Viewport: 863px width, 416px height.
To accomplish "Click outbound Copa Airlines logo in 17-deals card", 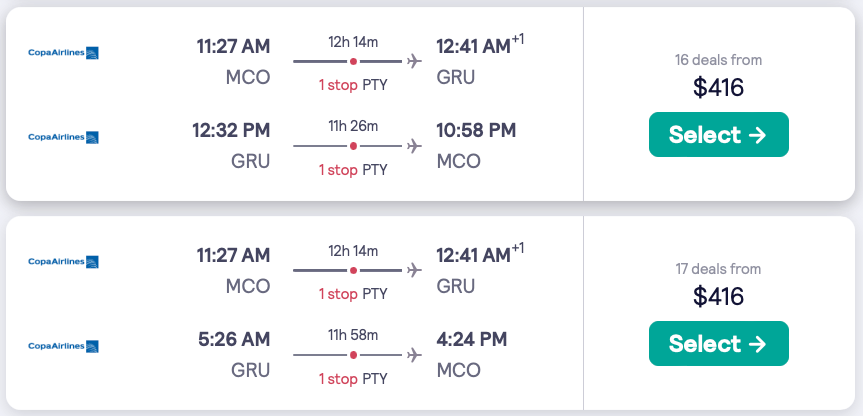I will coord(63,262).
